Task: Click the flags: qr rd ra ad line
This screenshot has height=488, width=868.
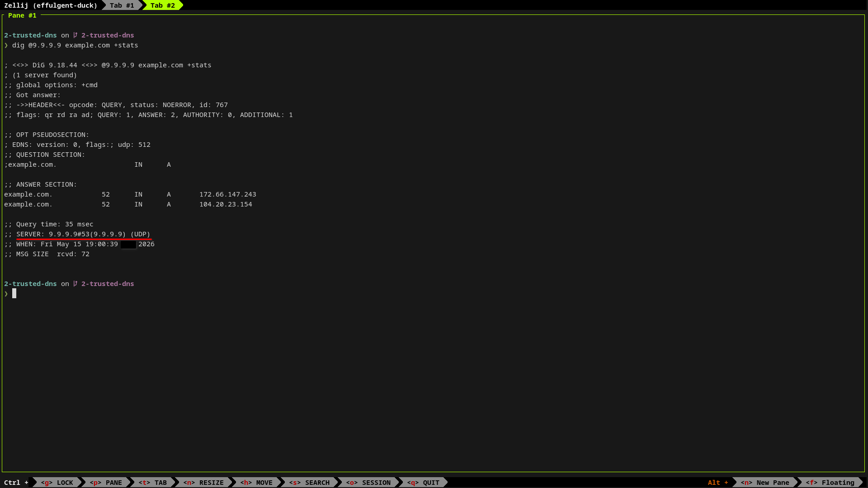Action: click(149, 115)
